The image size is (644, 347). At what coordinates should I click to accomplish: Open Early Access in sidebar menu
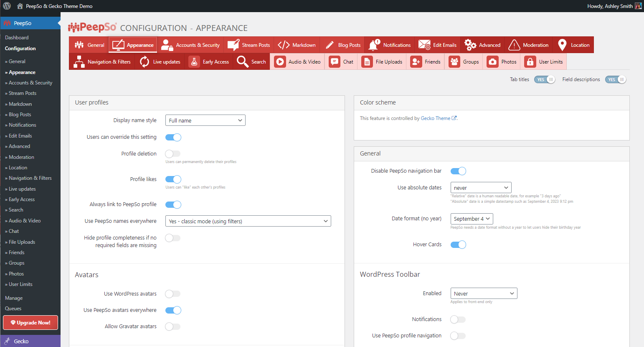(22, 199)
